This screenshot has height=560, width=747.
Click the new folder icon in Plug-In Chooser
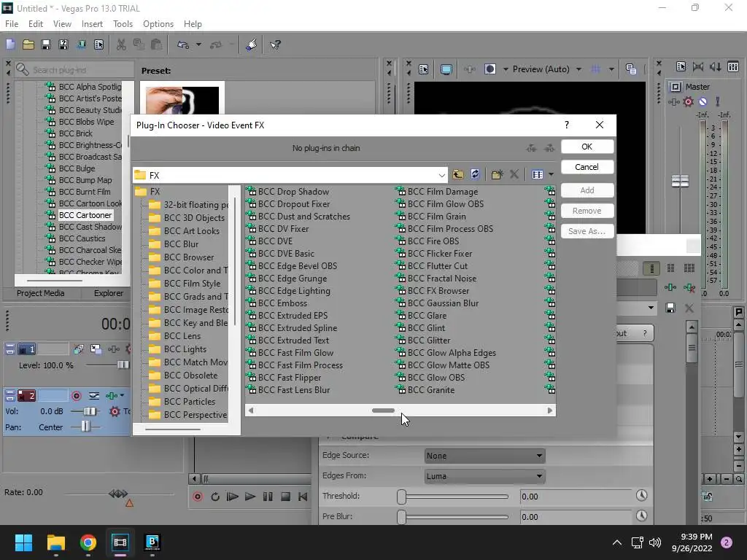click(x=497, y=174)
